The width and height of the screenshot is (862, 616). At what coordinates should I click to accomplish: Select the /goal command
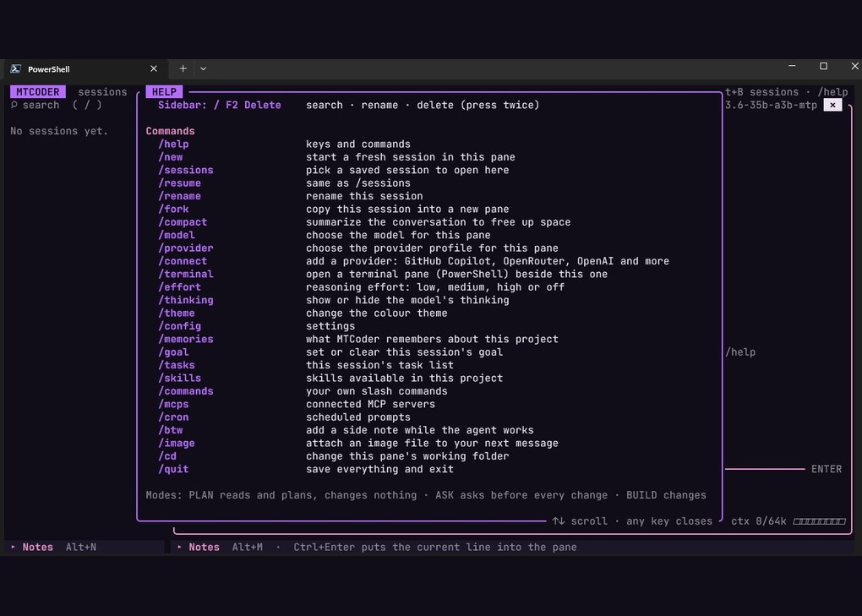tap(174, 352)
